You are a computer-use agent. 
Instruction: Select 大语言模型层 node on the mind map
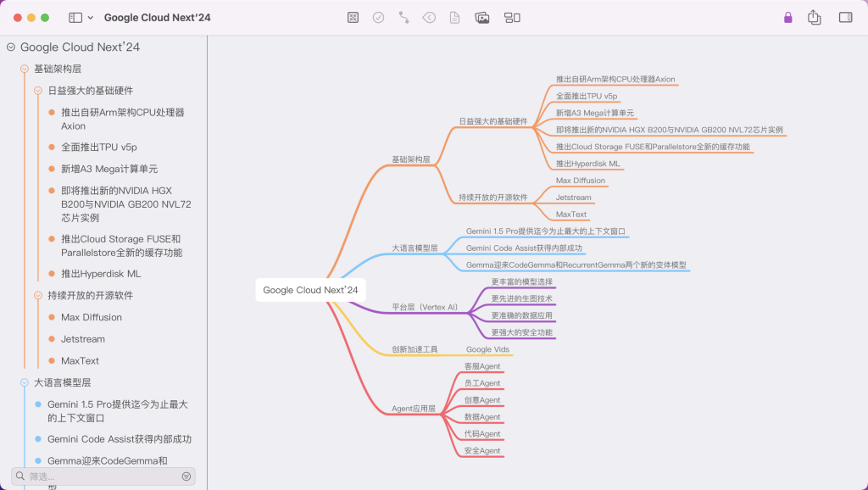point(415,248)
